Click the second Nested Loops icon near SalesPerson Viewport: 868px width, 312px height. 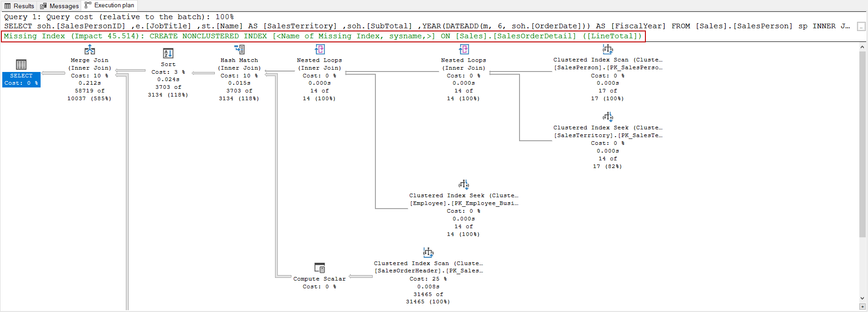(x=464, y=49)
